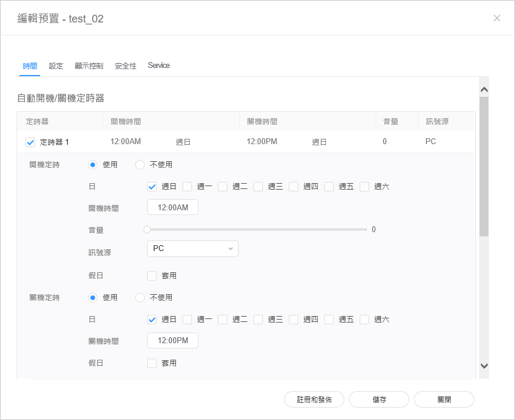Switch to the 設定 tab

tap(56, 66)
